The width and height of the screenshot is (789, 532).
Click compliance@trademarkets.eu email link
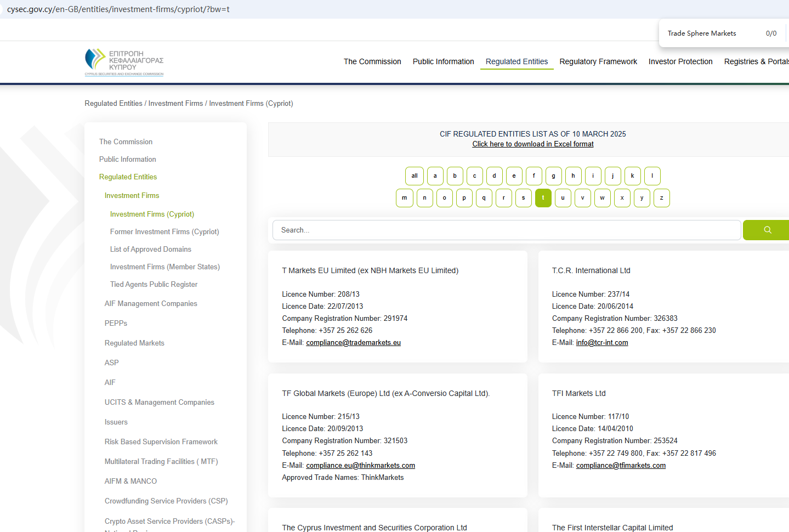click(x=353, y=343)
